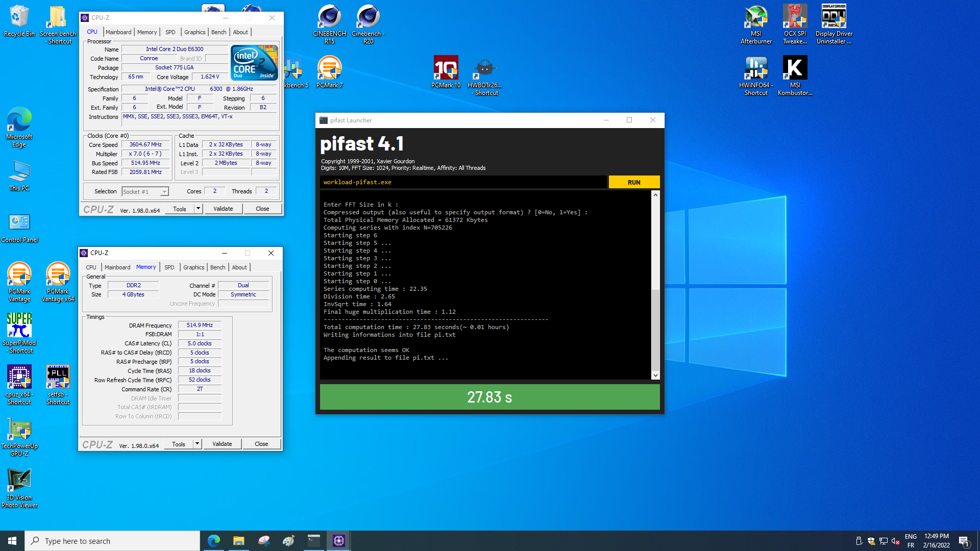Click yellow RUN button in pifast

pos(634,182)
